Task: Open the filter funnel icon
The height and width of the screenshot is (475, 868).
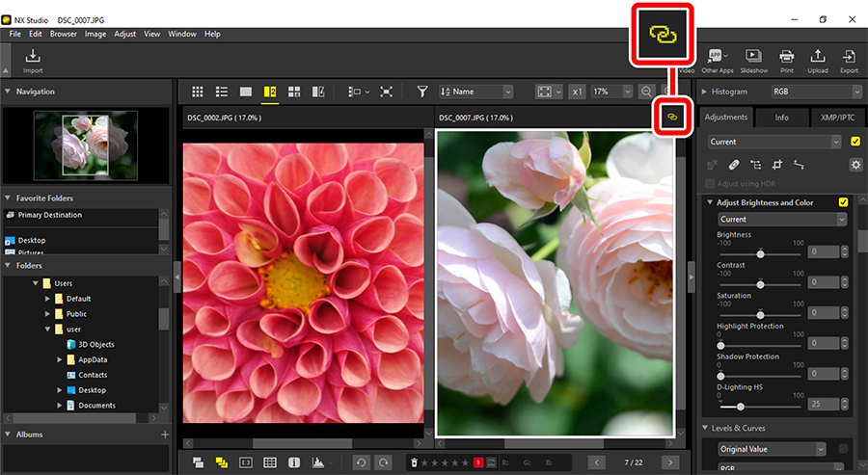Action: coord(421,92)
